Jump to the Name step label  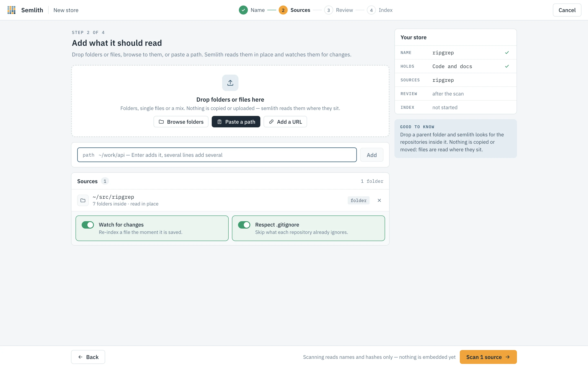[257, 10]
